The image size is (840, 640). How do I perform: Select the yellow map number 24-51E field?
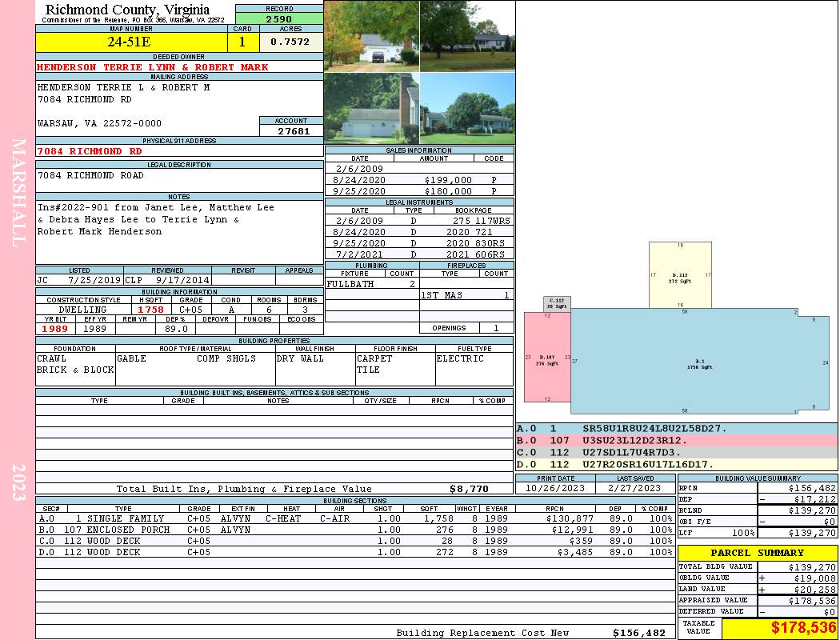pyautogui.click(x=131, y=42)
